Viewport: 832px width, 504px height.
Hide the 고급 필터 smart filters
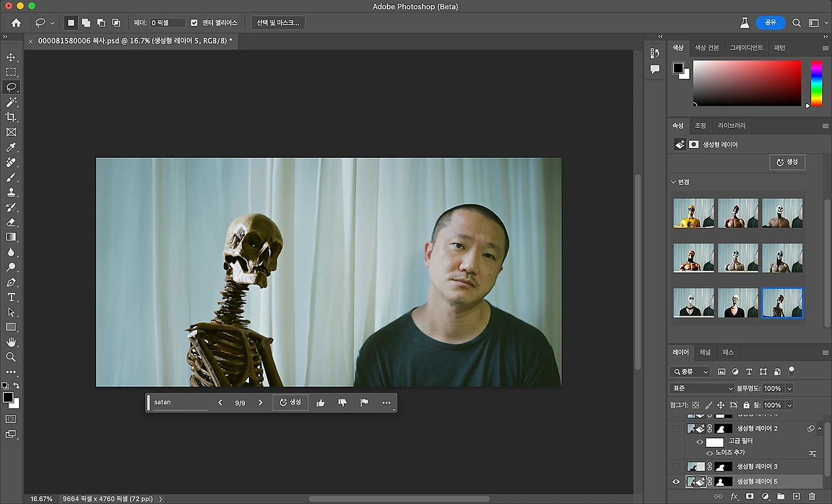point(700,442)
